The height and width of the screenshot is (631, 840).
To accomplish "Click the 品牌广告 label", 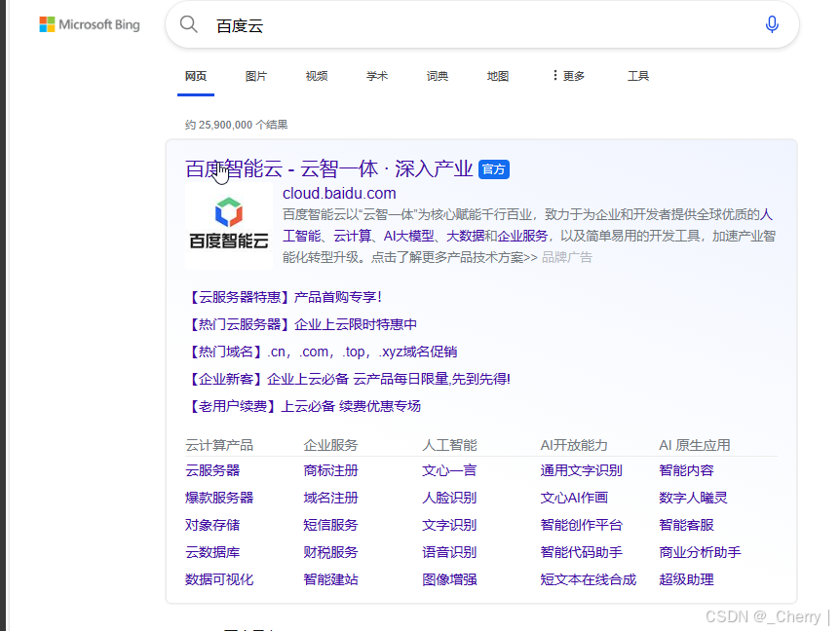I will point(567,257).
